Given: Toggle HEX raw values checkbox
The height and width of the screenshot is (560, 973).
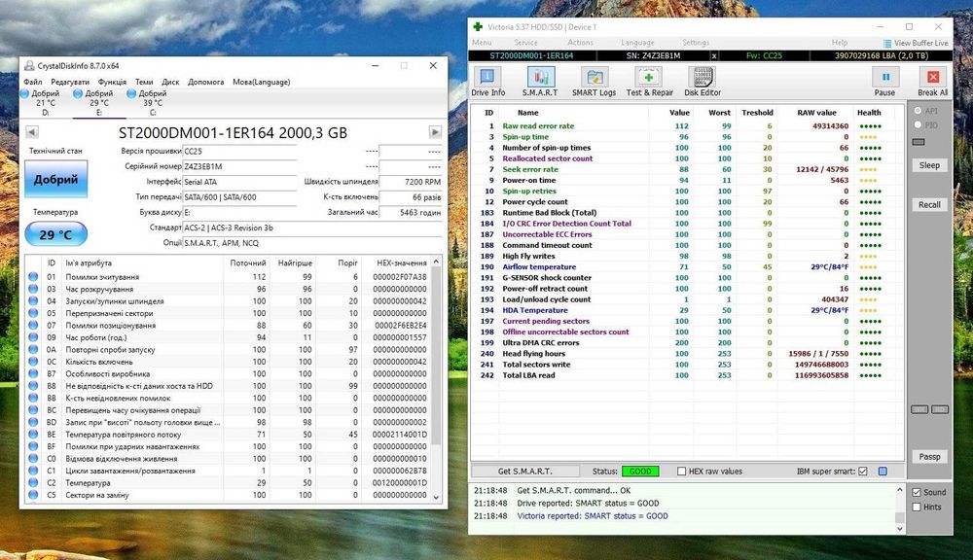Looking at the screenshot, I should tap(681, 472).
